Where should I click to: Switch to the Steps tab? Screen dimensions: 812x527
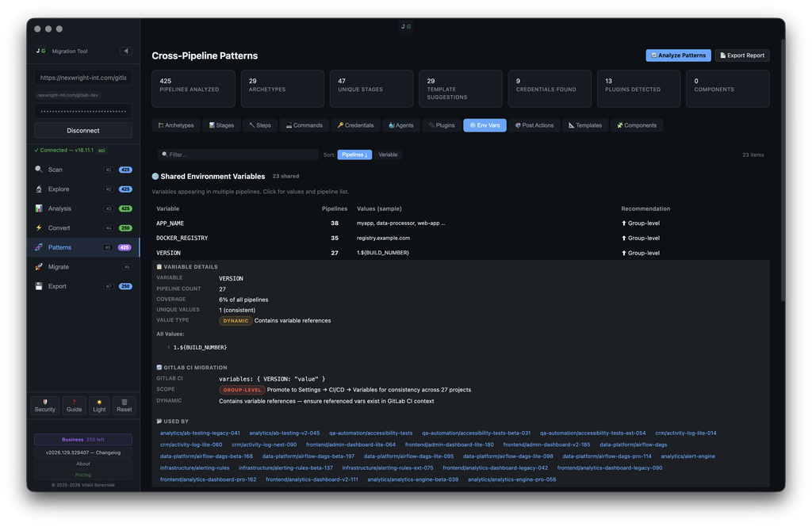click(x=260, y=125)
